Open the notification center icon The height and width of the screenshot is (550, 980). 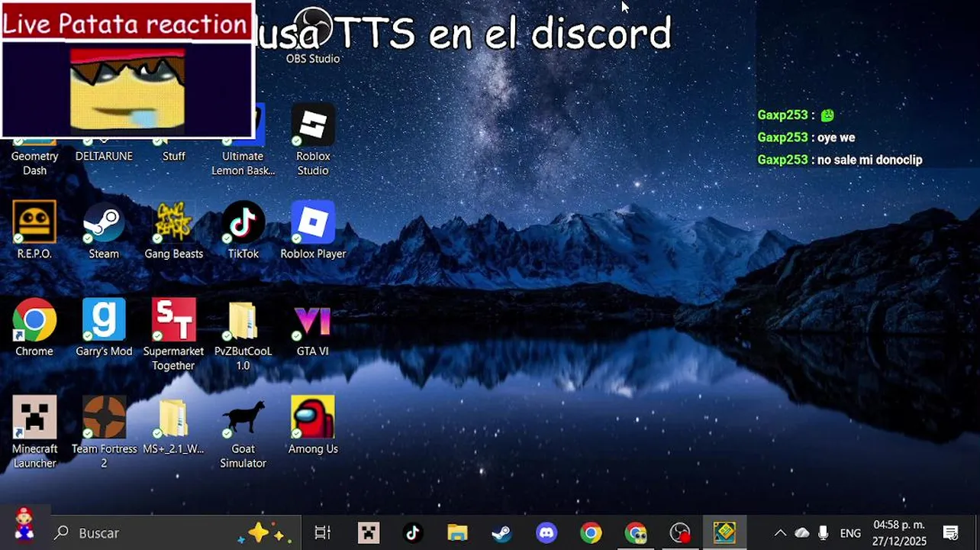click(951, 533)
